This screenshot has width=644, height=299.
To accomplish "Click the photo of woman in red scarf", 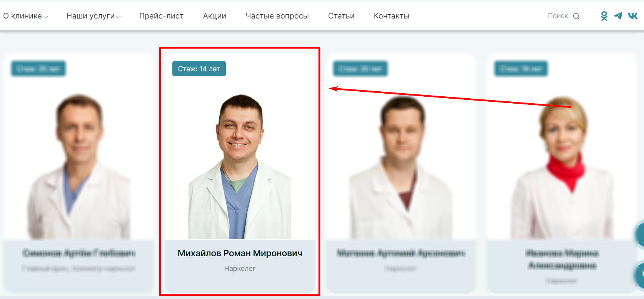I will point(562,168).
